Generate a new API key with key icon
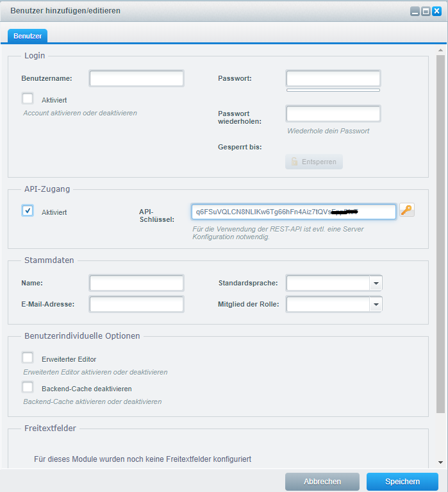This screenshot has height=492, width=448. coord(406,210)
